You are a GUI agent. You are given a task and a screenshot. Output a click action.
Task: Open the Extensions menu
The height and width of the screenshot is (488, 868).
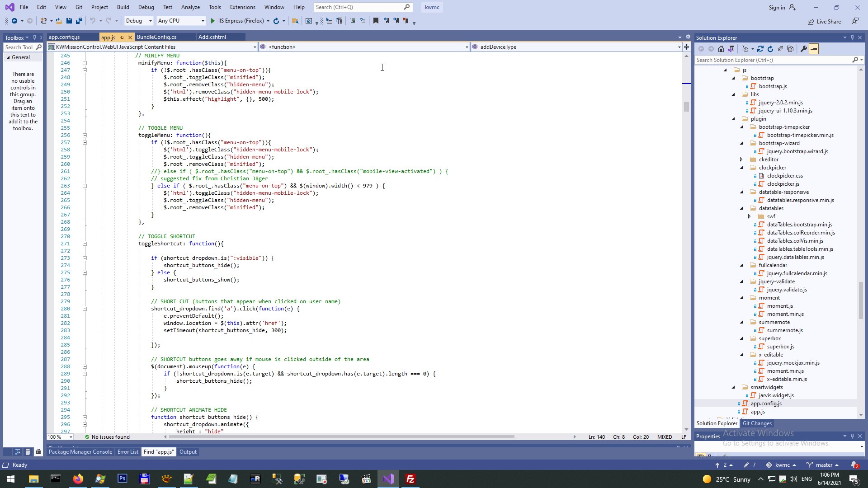242,7
